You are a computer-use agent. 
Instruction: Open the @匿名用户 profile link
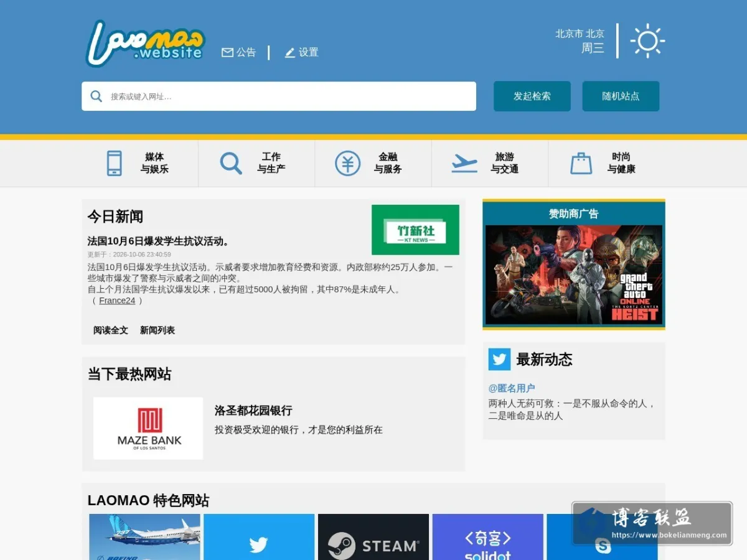[512, 388]
